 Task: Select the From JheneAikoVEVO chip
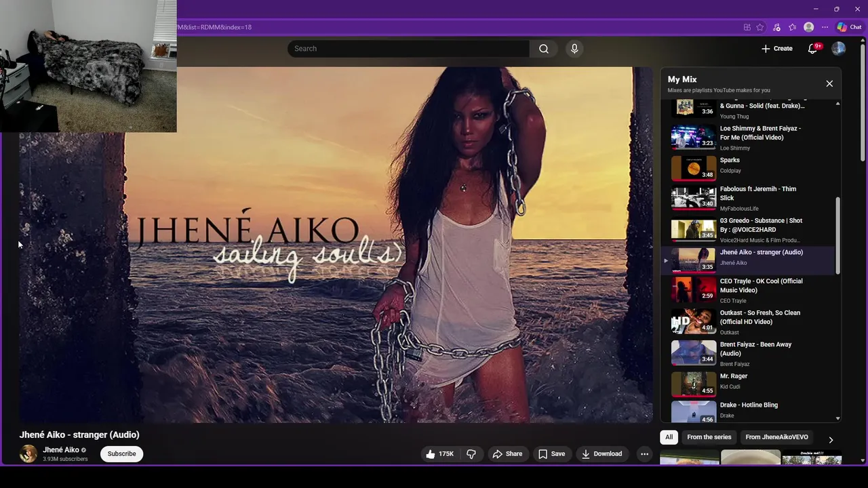(777, 437)
